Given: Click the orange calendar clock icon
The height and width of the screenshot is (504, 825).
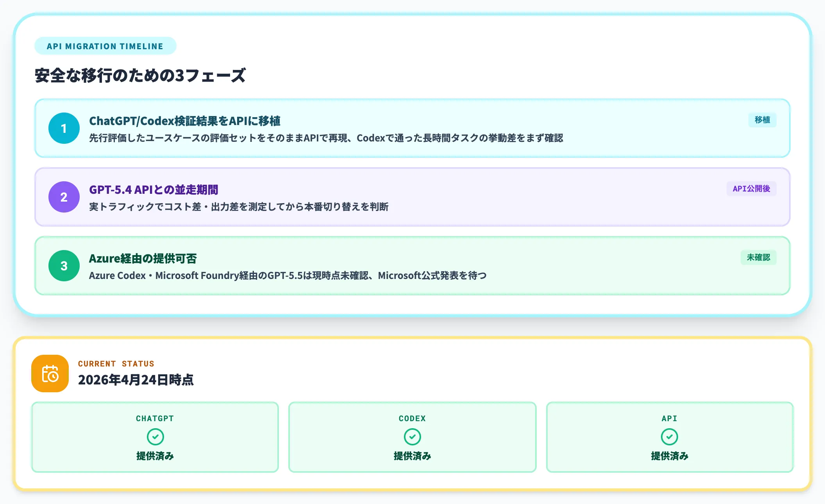Looking at the screenshot, I should (x=50, y=374).
